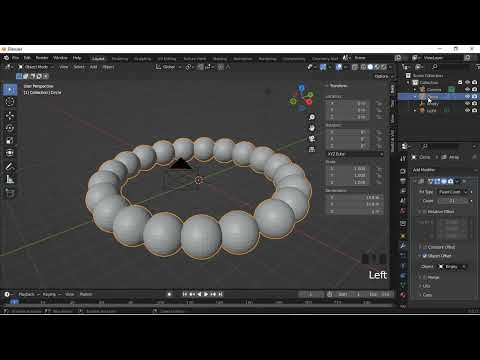Open the Marker menu in timeline
The width and height of the screenshot is (480, 360).
tap(86, 294)
